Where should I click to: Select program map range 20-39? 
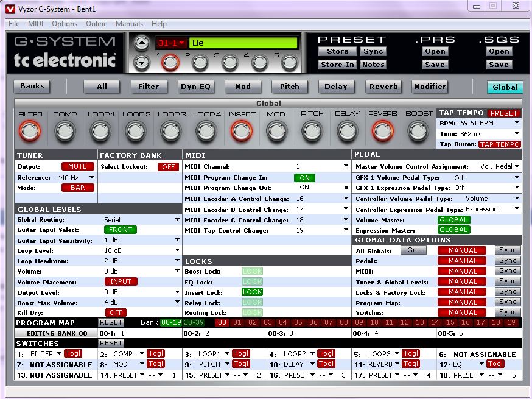pyautogui.click(x=194, y=322)
